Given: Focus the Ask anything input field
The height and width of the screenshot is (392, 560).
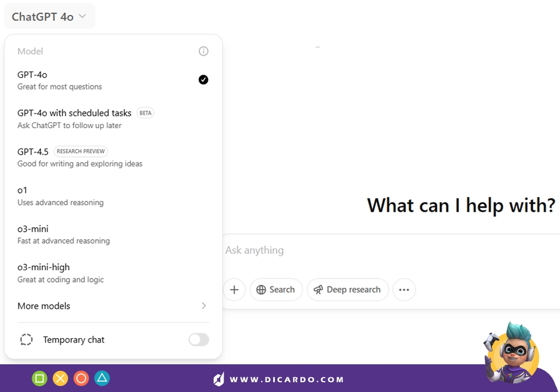Looking at the screenshot, I should [391, 250].
